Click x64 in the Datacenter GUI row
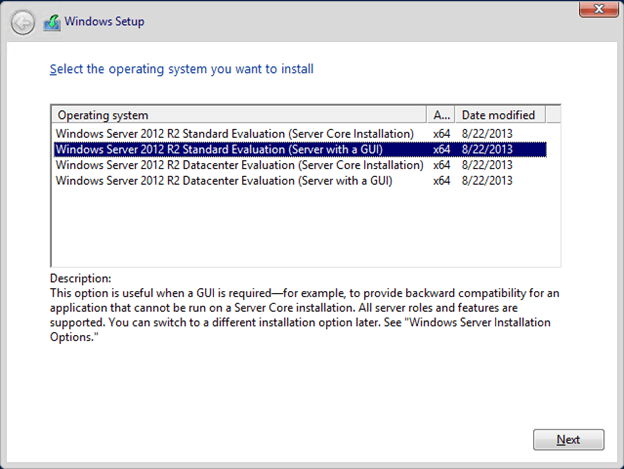 click(x=442, y=181)
